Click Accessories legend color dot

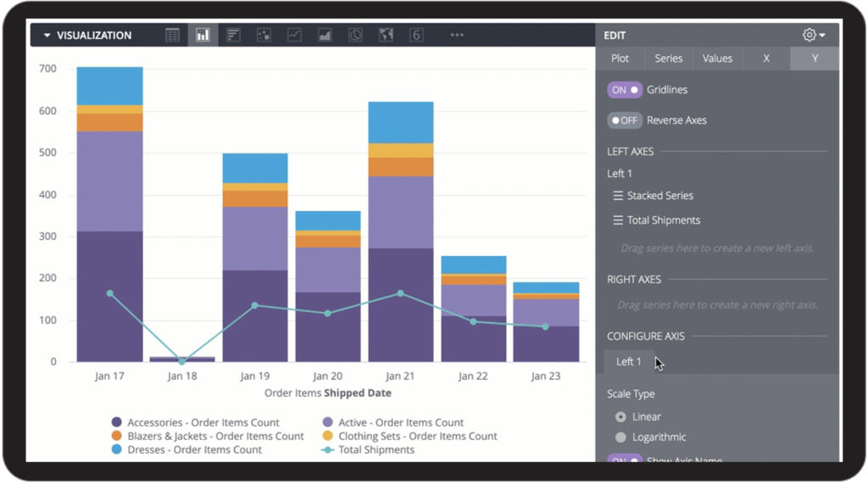pyautogui.click(x=116, y=422)
